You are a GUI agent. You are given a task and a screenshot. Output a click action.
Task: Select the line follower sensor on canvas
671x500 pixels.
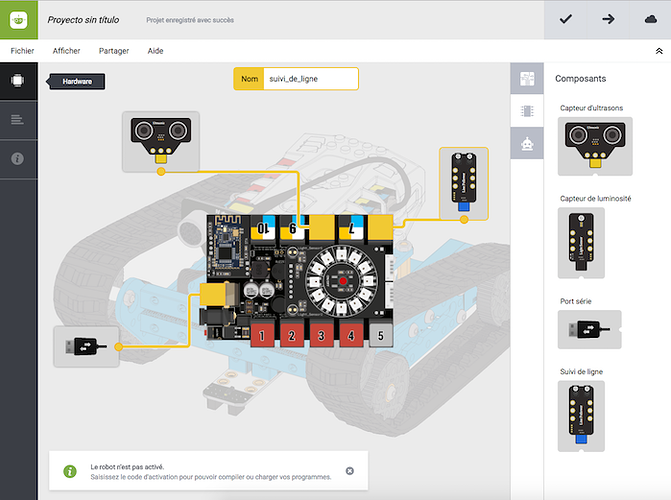click(464, 184)
